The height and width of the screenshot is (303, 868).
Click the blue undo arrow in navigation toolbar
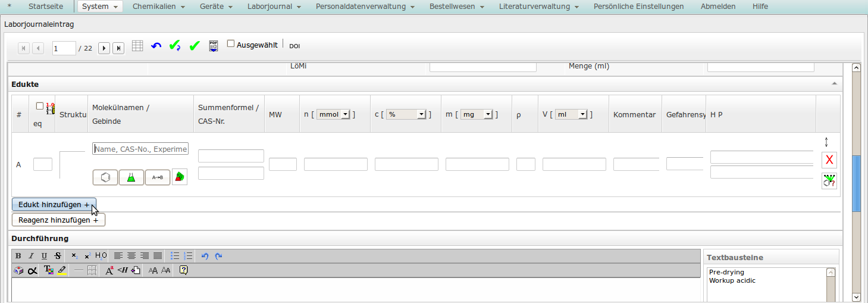(x=156, y=46)
